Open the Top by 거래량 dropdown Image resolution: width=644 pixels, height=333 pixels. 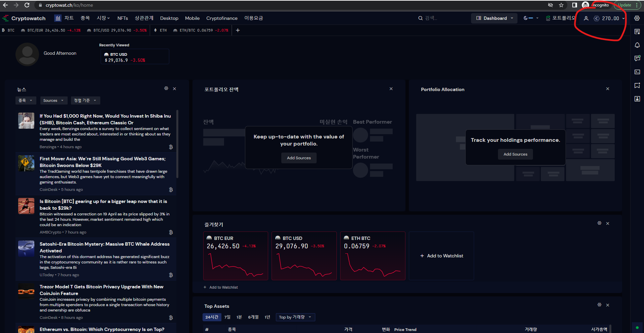click(295, 317)
